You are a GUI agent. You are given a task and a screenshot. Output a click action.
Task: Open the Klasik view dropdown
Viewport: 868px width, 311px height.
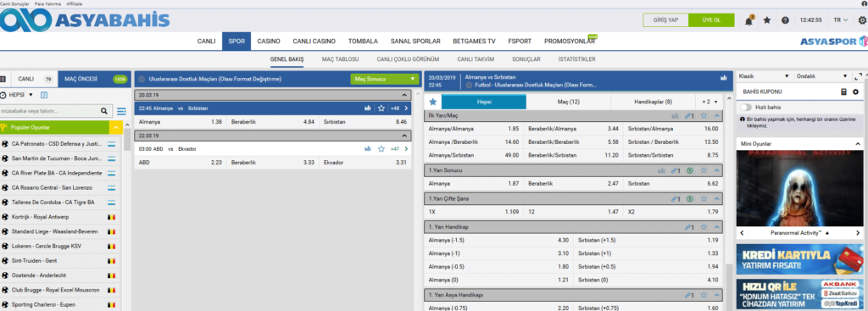tap(764, 76)
